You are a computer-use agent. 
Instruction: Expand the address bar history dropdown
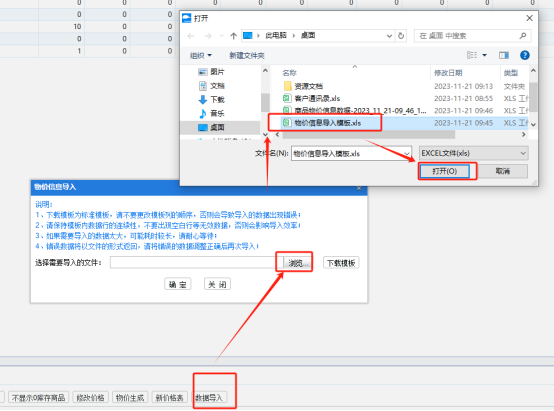pos(389,36)
